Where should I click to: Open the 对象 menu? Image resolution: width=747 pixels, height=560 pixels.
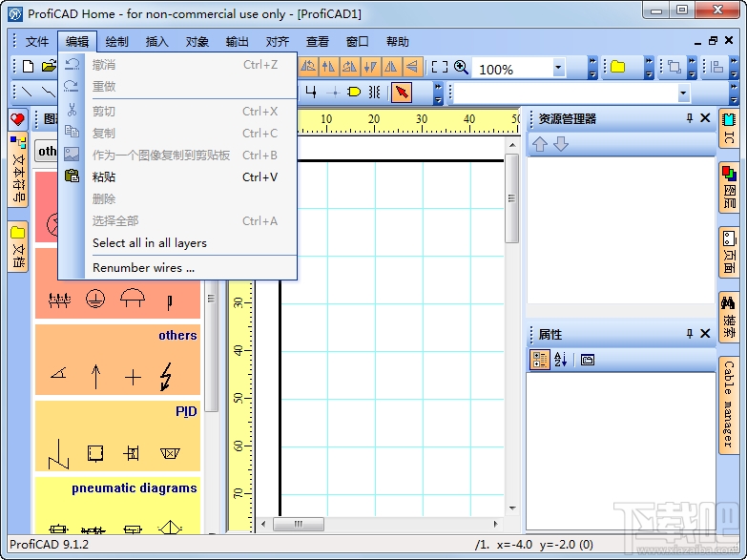tap(197, 42)
